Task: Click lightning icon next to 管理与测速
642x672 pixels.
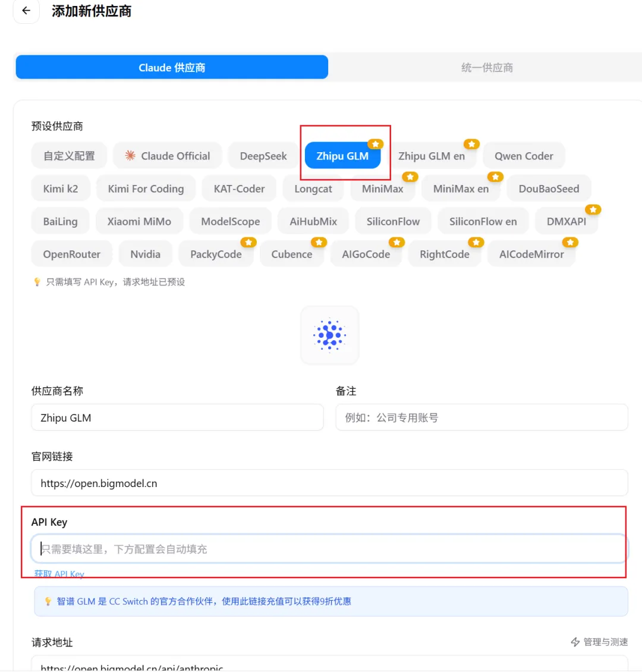Action: pyautogui.click(x=575, y=642)
